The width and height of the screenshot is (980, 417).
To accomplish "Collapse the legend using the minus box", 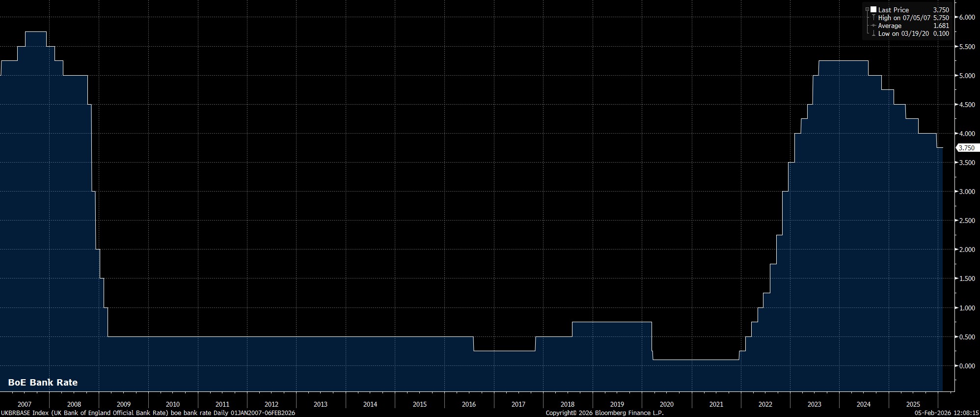I will click(868, 10).
